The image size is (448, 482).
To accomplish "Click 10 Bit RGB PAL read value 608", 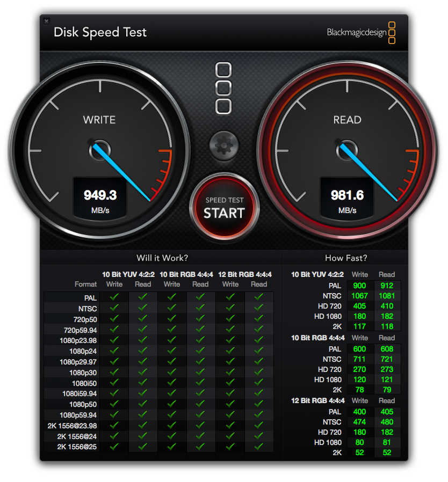I will click(x=387, y=349).
